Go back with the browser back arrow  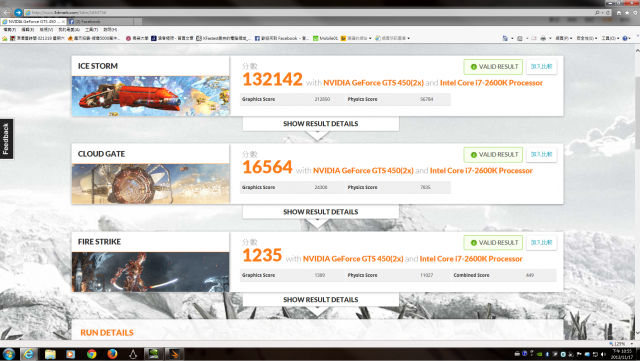(7, 13)
